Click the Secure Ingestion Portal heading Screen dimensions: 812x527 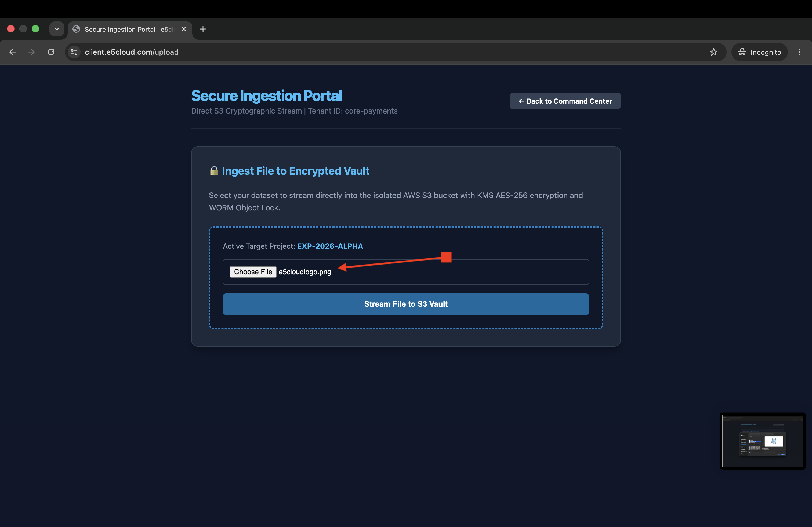(x=266, y=96)
